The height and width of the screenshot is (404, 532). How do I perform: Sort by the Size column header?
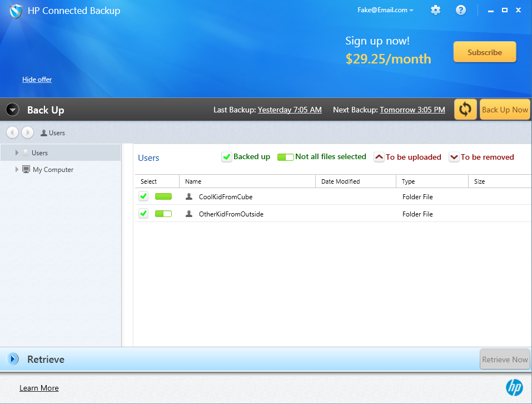(500, 181)
